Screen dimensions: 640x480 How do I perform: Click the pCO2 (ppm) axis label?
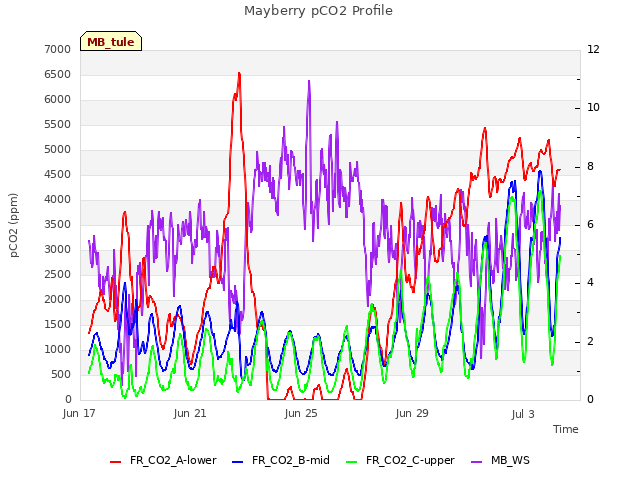[13, 225]
